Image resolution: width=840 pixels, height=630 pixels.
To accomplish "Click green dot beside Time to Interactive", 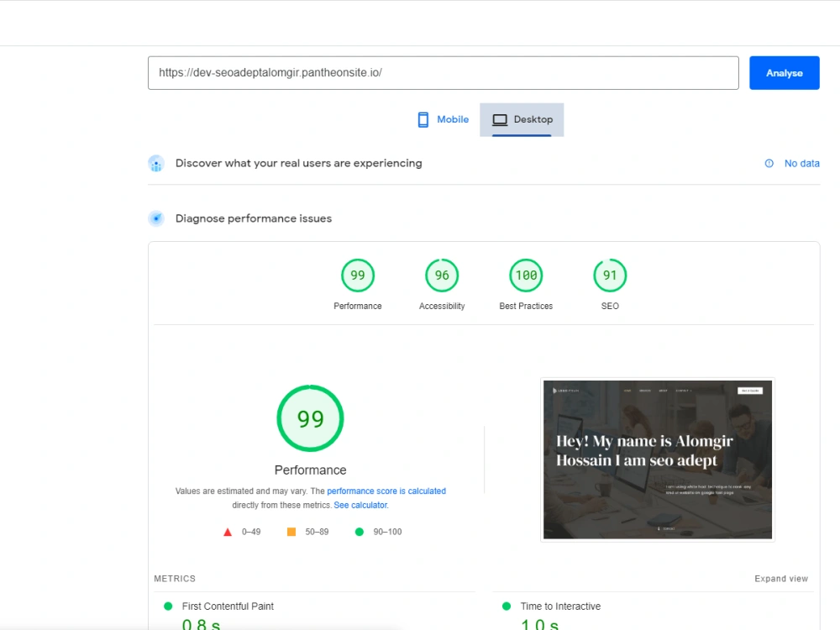I will pyautogui.click(x=507, y=606).
